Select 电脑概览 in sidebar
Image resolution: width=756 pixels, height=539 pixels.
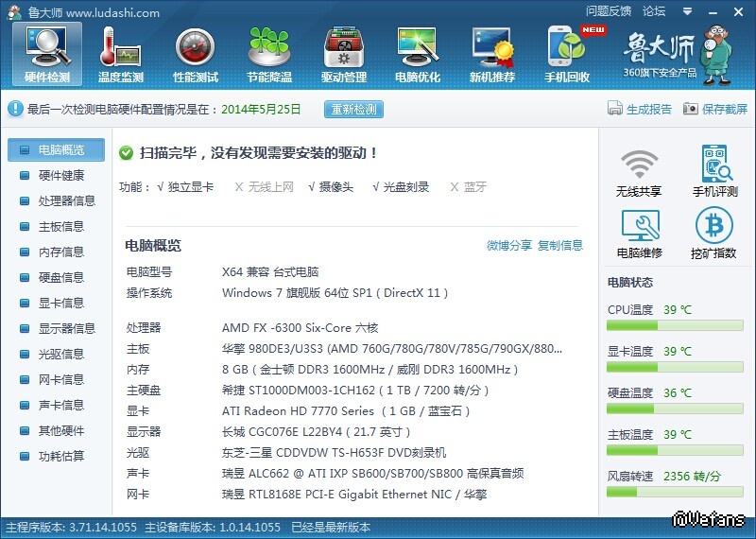[x=56, y=150]
